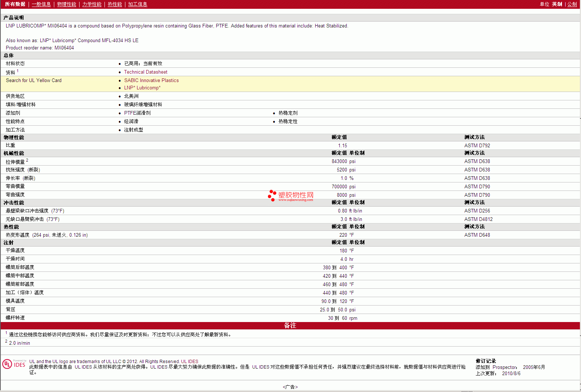581x392 pixels.
Task: Go to the 热性能 tab
Action: [x=115, y=4]
